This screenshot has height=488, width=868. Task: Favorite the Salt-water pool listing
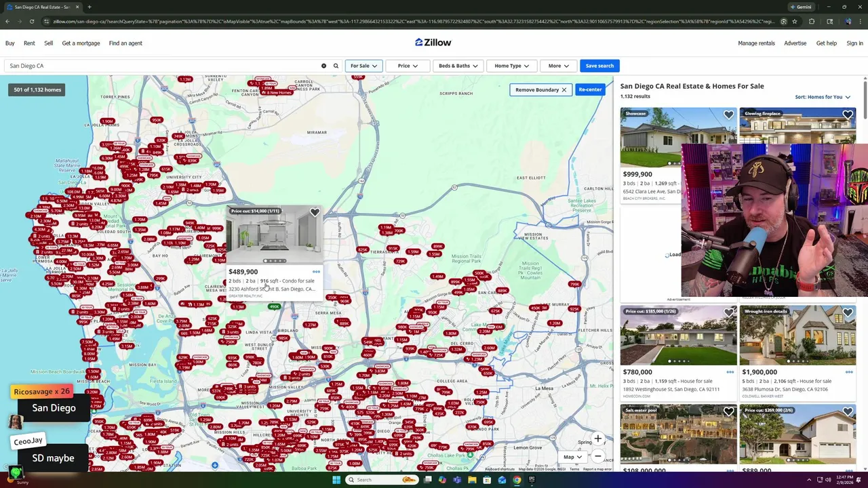(728, 412)
